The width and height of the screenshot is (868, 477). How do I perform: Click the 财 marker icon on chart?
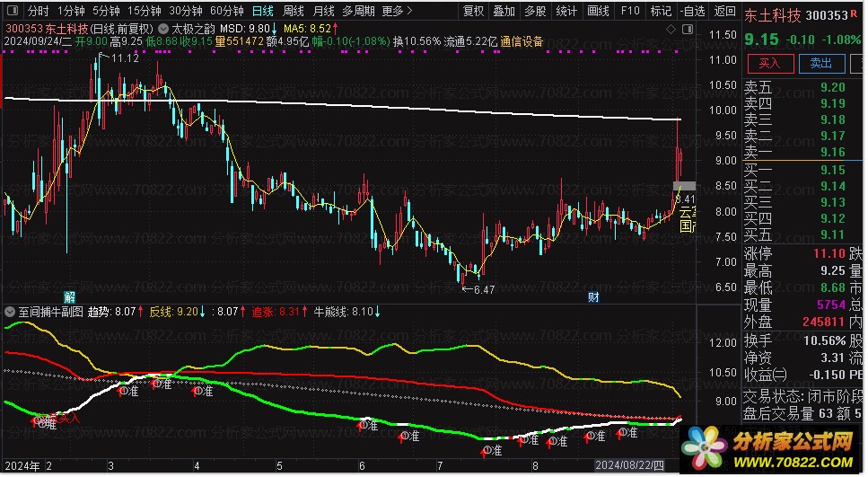pyautogui.click(x=593, y=297)
